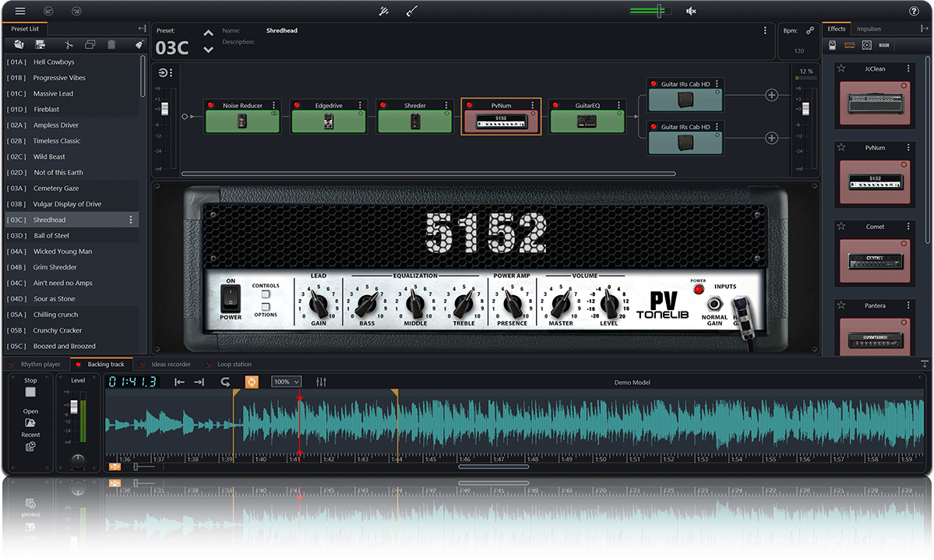Copy the preset using the duplicate icon
The height and width of the screenshot is (560, 934).
90,44
